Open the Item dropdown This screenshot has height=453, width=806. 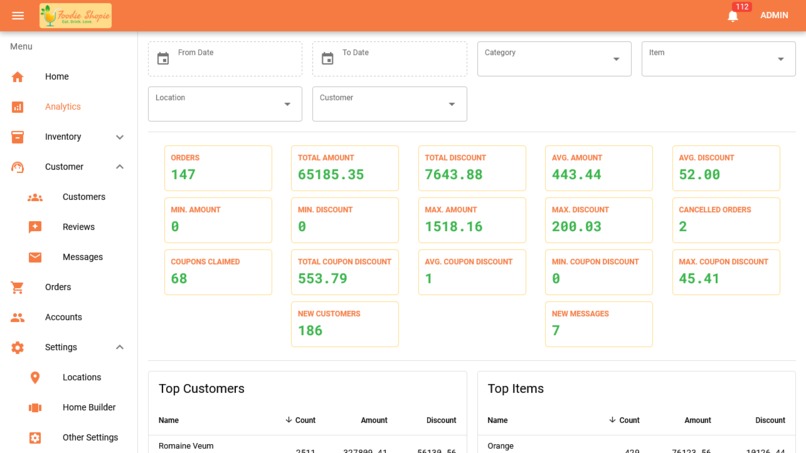click(x=718, y=59)
